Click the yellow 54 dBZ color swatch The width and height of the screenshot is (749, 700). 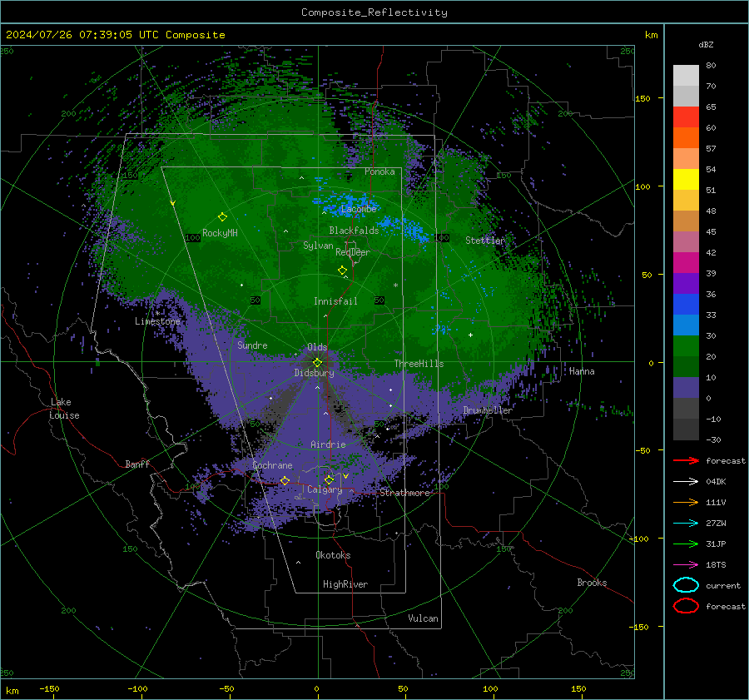(x=686, y=179)
